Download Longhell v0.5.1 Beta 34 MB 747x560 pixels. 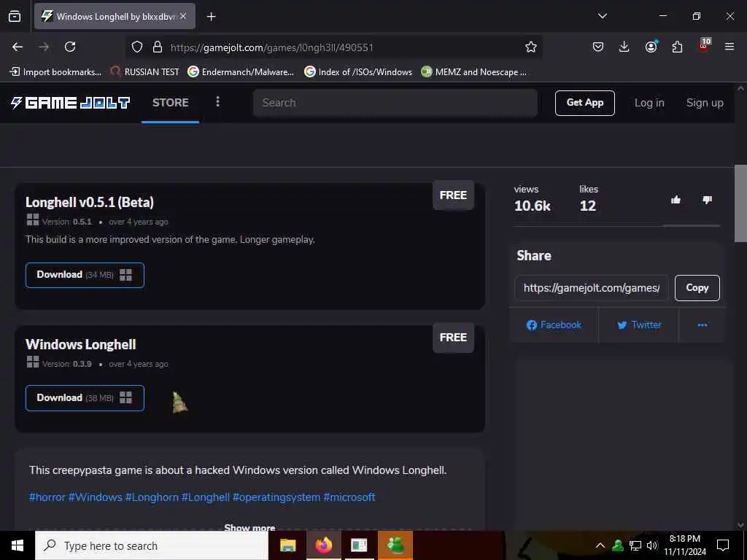tap(85, 275)
